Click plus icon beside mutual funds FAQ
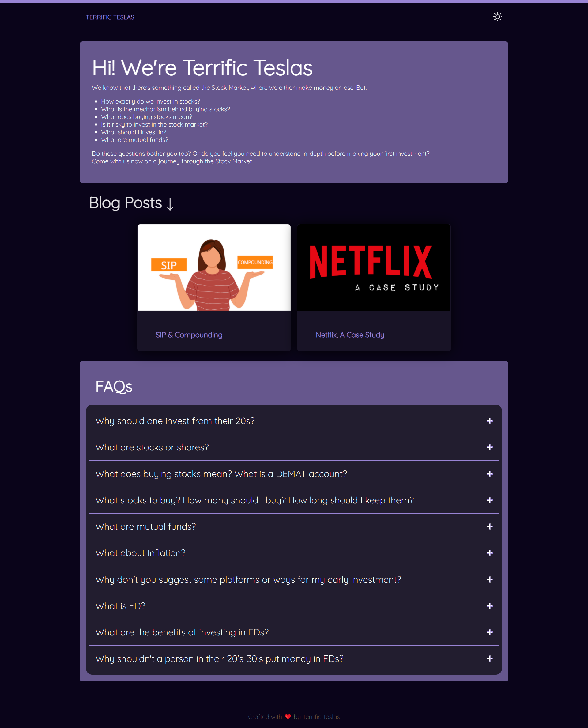This screenshot has width=588, height=728. [x=489, y=527]
